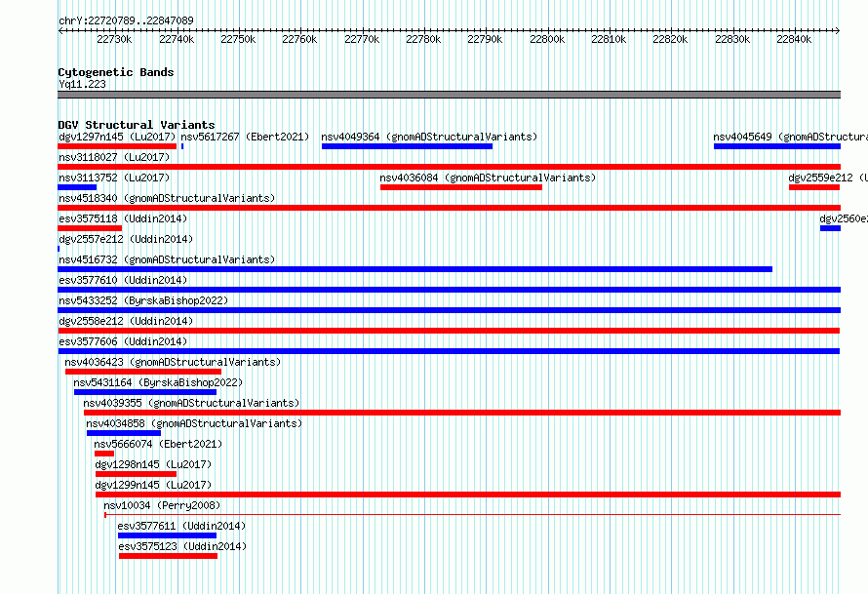Image resolution: width=868 pixels, height=594 pixels.
Task: Select dgv2560 variant label at right edge
Action: 843,218
